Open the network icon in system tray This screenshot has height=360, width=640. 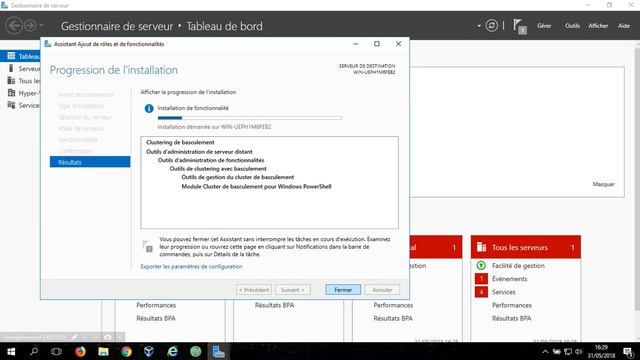tap(568, 351)
